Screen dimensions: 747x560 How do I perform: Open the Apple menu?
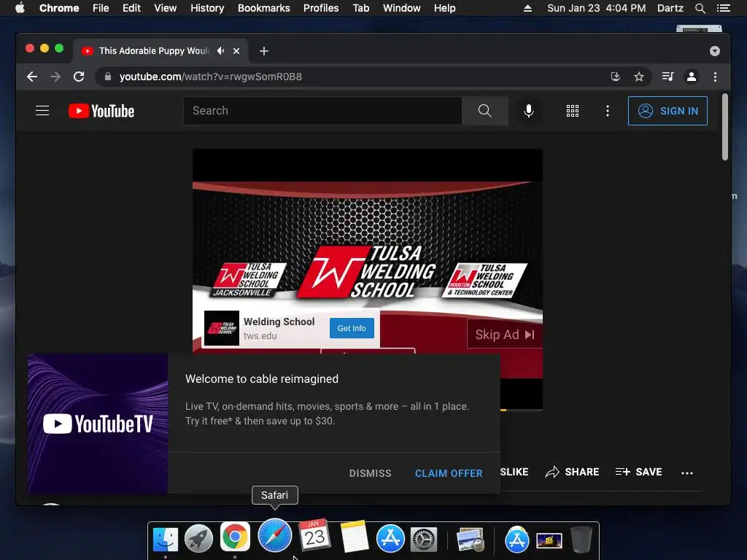point(20,8)
